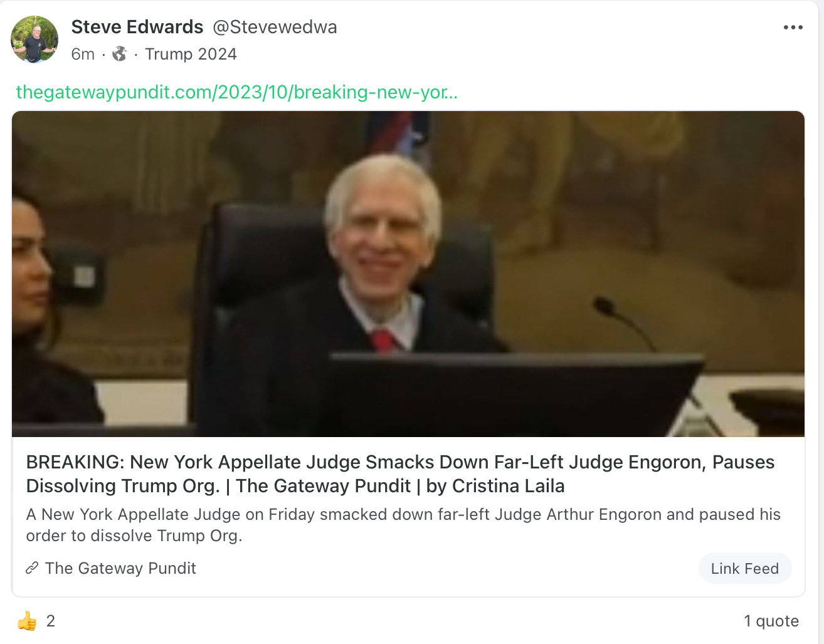824x644 pixels.
Task: Click The Gateway Pundit source label
Action: point(120,568)
